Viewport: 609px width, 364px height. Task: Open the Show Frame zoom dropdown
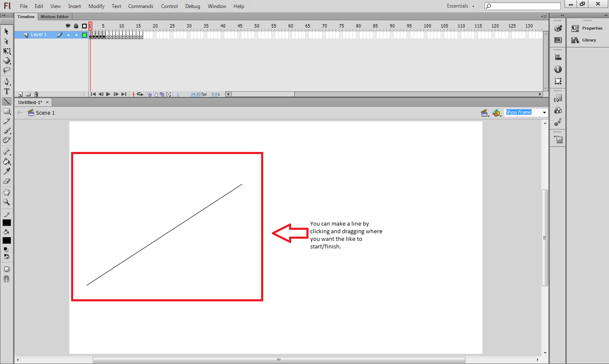(x=544, y=112)
